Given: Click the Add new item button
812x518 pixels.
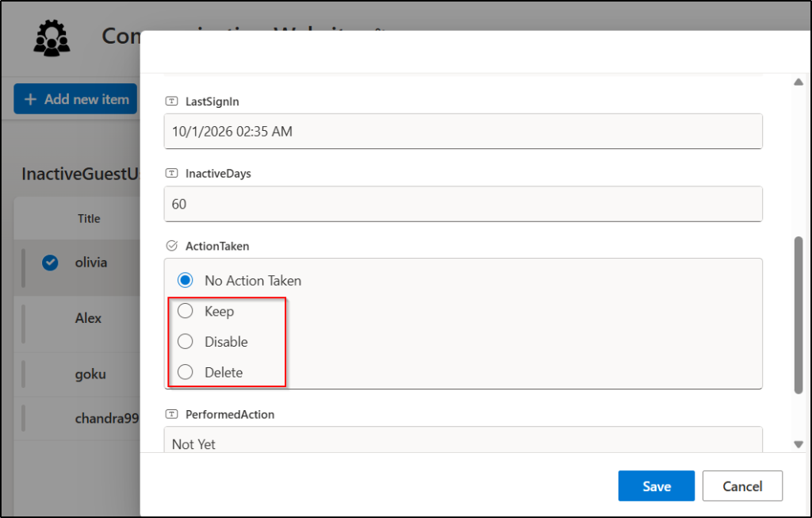Looking at the screenshot, I should tap(75, 98).
